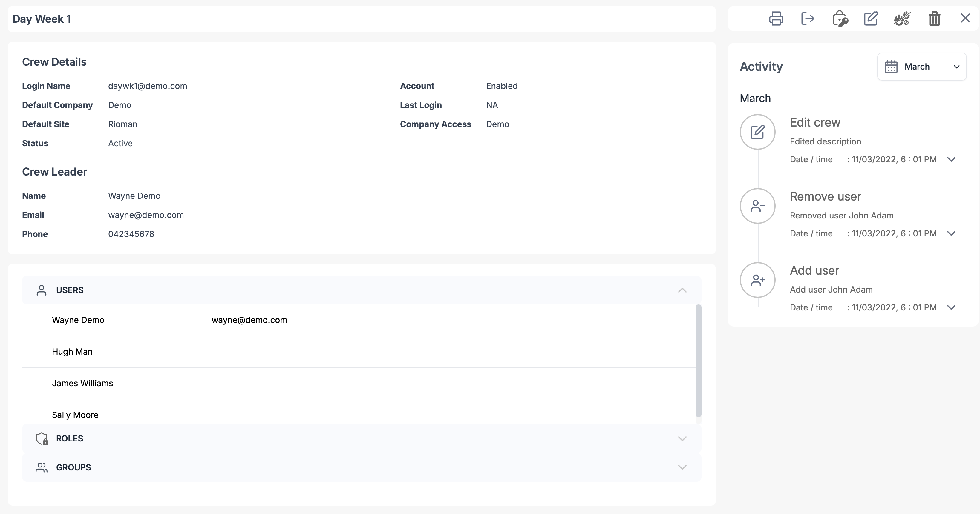The width and height of the screenshot is (980, 514).
Task: Collapse the USERS section
Action: (x=682, y=290)
